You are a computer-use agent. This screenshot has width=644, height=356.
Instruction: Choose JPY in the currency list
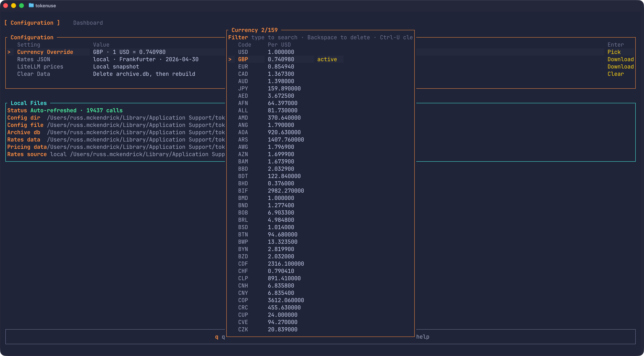[x=320, y=88]
